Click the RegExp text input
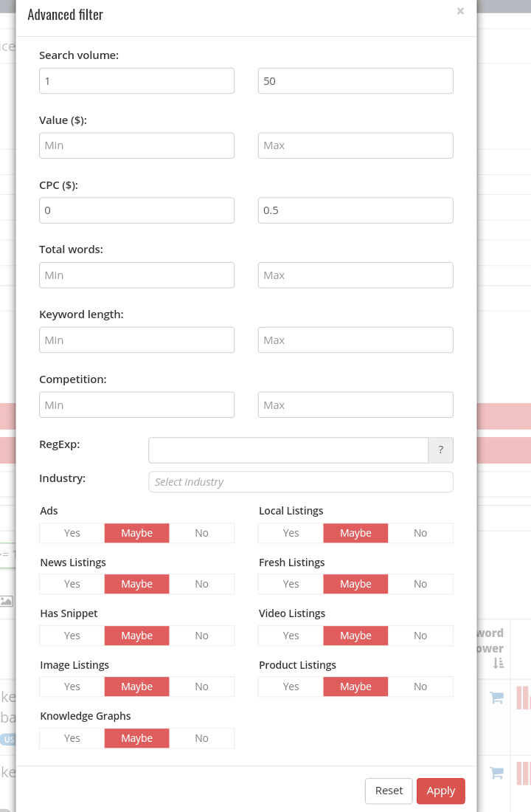Image resolution: width=531 pixels, height=812 pixels. pyautogui.click(x=288, y=450)
